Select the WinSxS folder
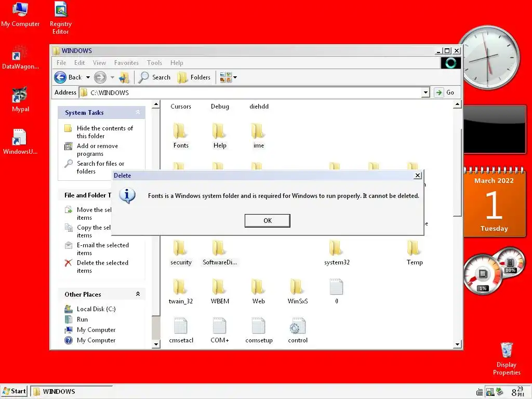Screen dimensions: 532x399 298,292
